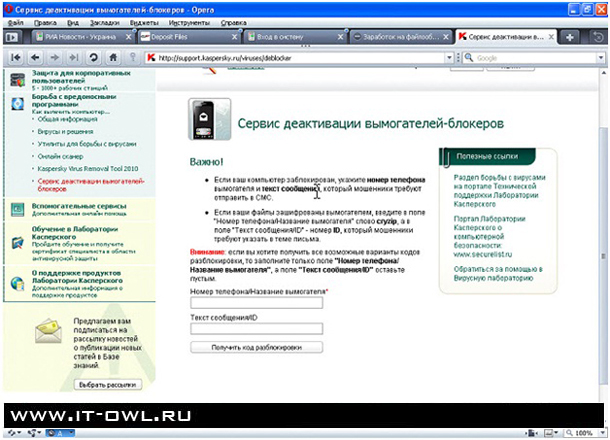Open the closed tabs trash icon
610x440 pixels.
598,37
